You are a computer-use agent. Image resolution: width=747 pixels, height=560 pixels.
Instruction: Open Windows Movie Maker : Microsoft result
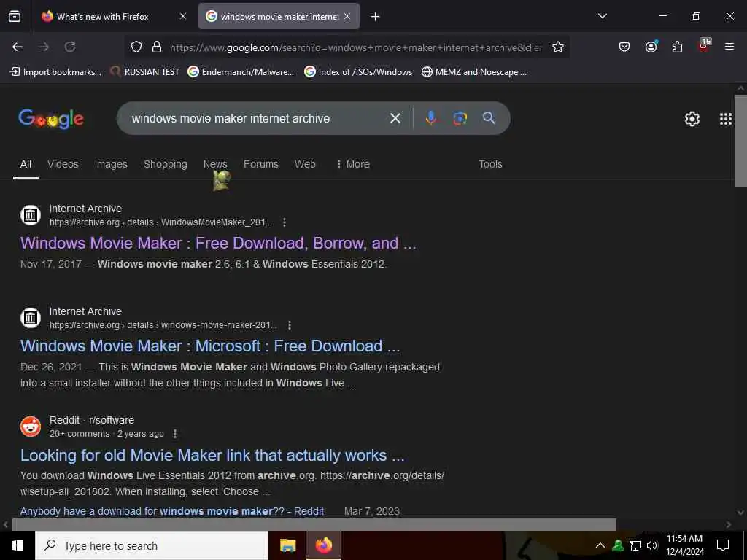click(x=210, y=346)
